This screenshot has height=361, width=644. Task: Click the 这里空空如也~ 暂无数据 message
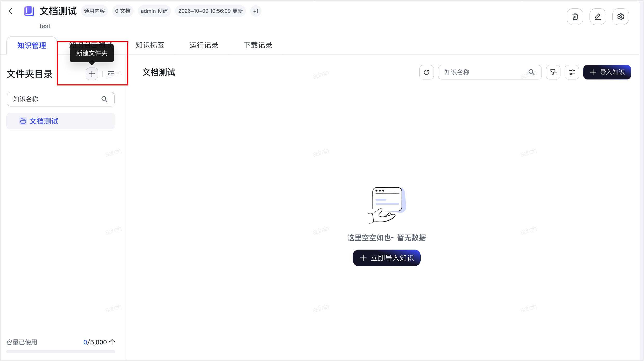387,238
